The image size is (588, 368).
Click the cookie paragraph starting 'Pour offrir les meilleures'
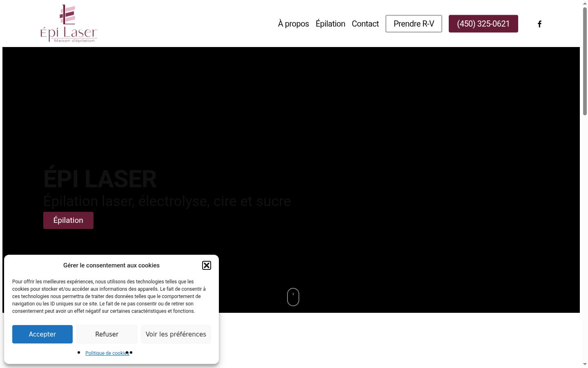click(109, 296)
